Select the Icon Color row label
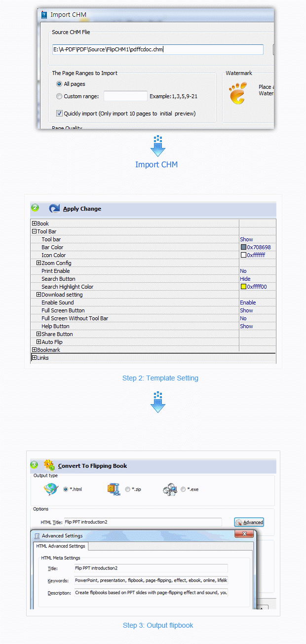Viewport: 306px width, 644px height. [53, 255]
